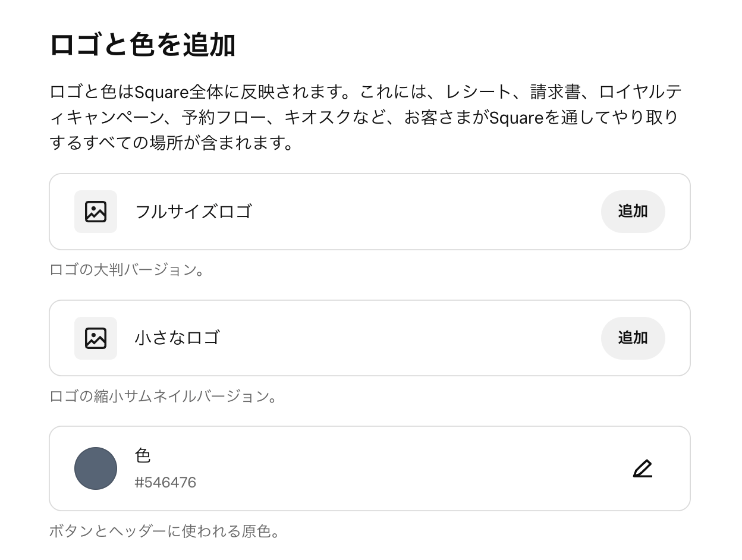Click the small logo thumbnail picture icon

[x=95, y=338]
